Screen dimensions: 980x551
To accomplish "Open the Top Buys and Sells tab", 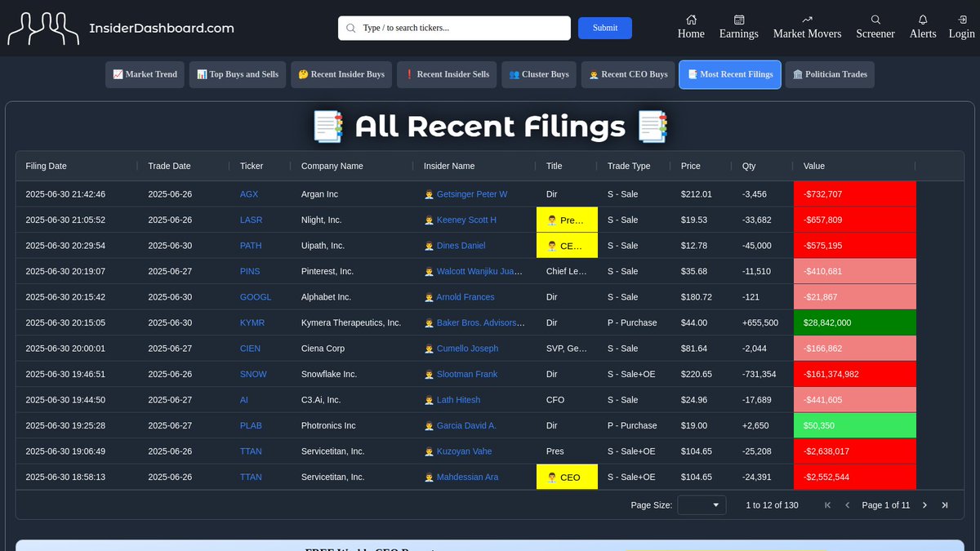I will (238, 74).
